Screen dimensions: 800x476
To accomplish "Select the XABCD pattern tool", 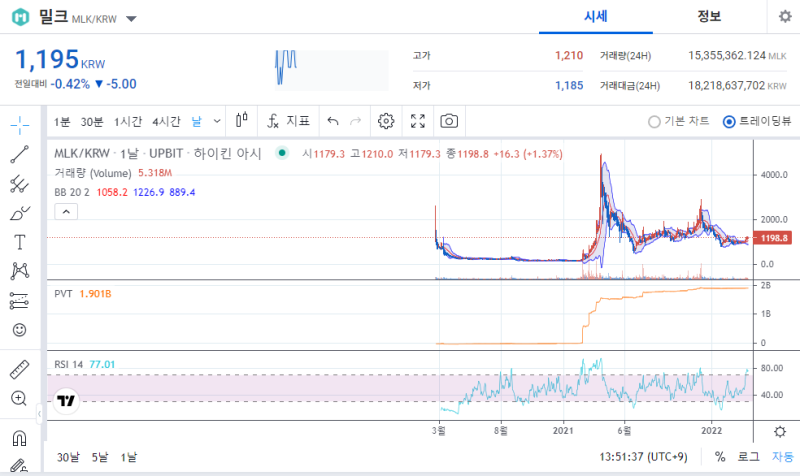I will [x=19, y=271].
